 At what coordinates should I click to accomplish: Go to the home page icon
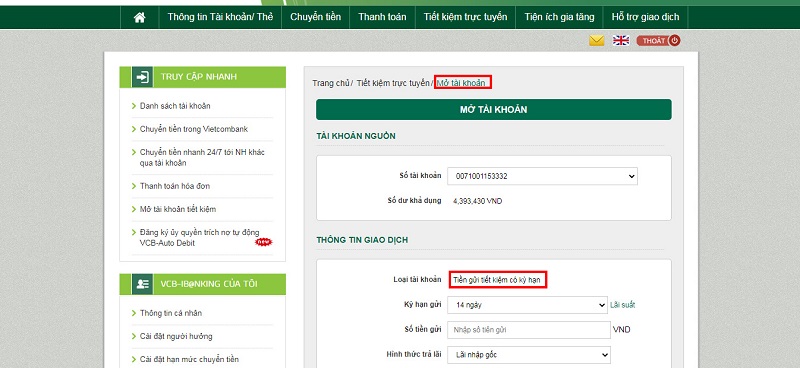click(139, 17)
